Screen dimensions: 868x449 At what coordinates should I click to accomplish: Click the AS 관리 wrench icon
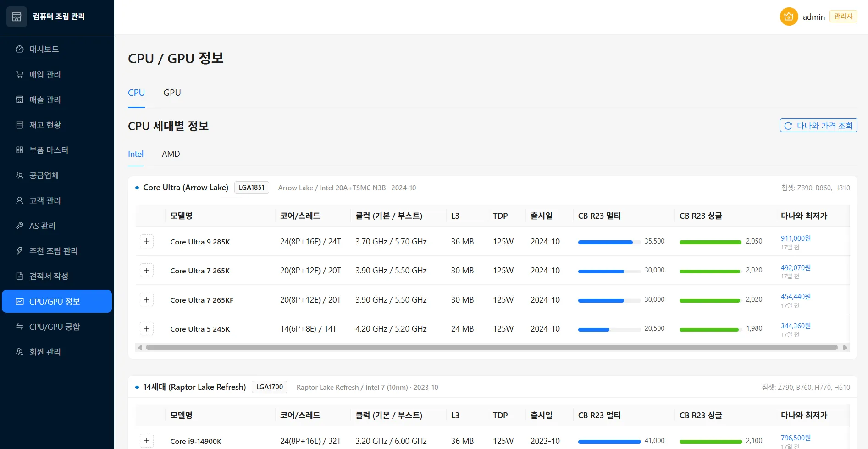click(x=20, y=226)
